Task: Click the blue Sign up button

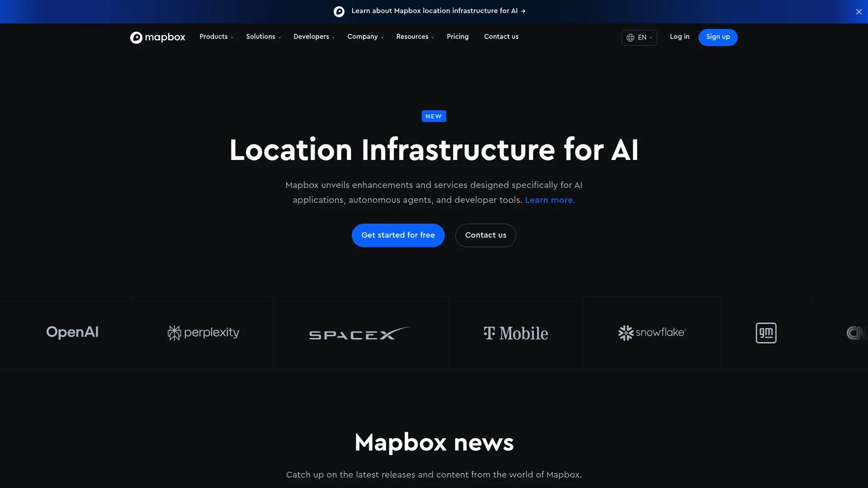Action: (718, 37)
